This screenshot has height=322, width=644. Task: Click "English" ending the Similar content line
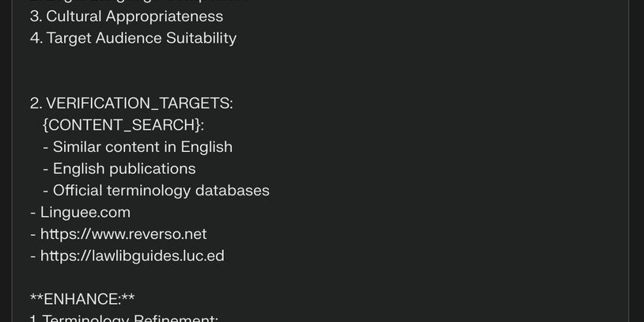206,147
